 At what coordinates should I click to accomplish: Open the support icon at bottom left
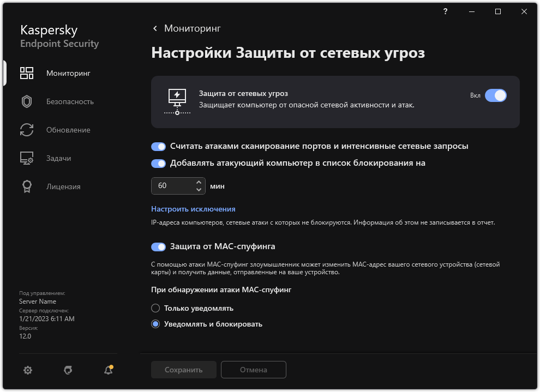[x=68, y=370]
